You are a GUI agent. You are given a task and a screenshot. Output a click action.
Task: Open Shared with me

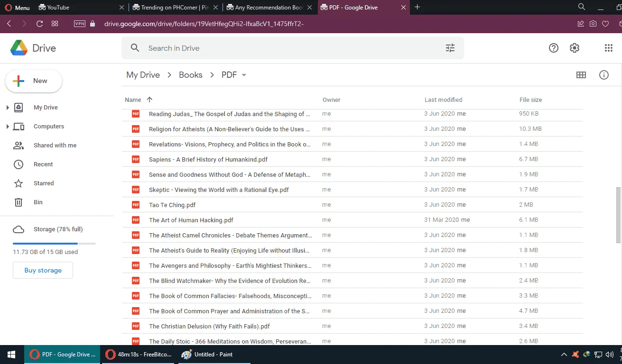pyautogui.click(x=55, y=146)
